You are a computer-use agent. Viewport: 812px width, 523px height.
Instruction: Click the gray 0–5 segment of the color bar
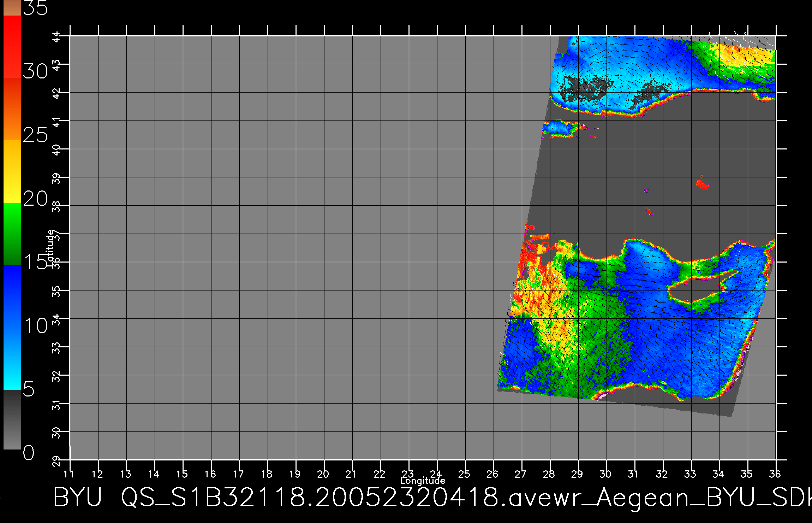tap(12, 419)
